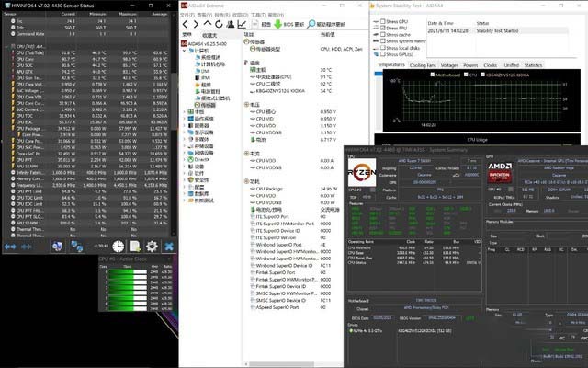
Task: Click the green BIOS update arrow icon
Action: [277, 24]
